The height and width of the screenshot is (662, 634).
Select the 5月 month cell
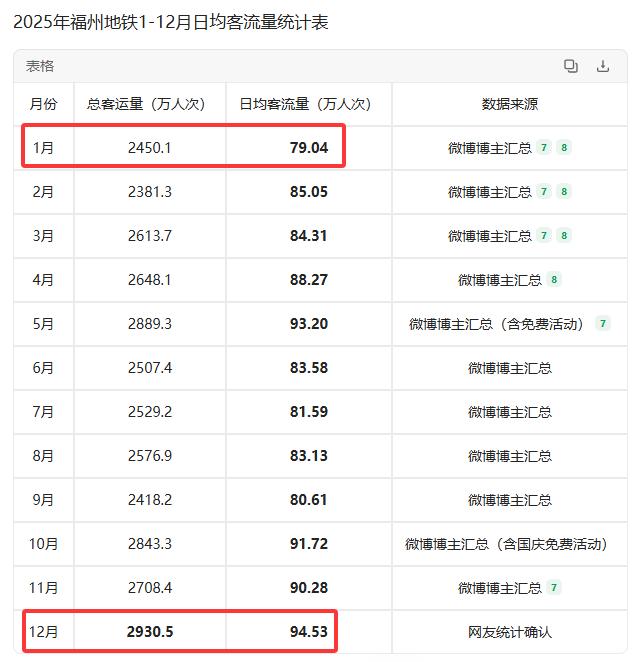point(43,324)
